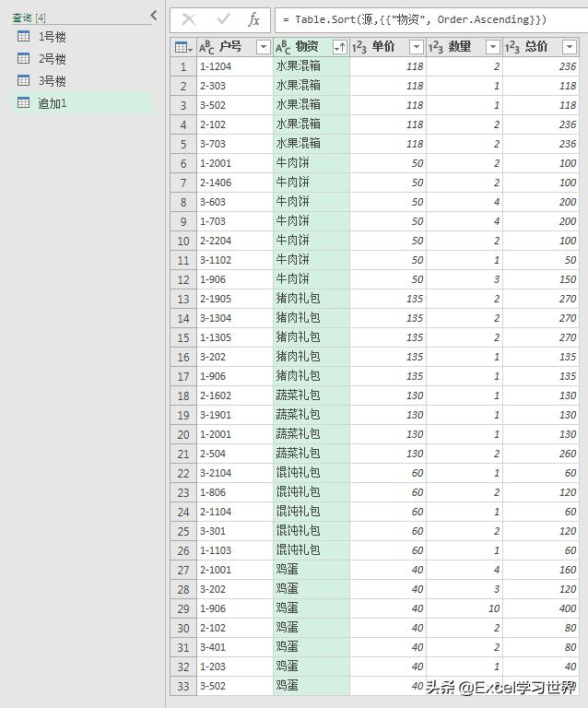588x708 pixels.
Task: Change data type icon of 单价 column
Action: pyautogui.click(x=359, y=47)
